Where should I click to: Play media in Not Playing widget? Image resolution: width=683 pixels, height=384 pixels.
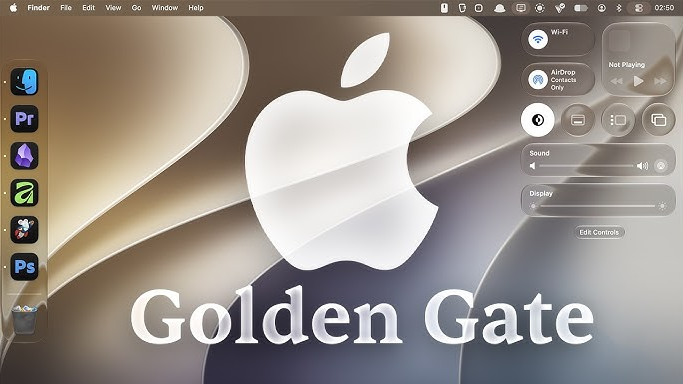[639, 81]
